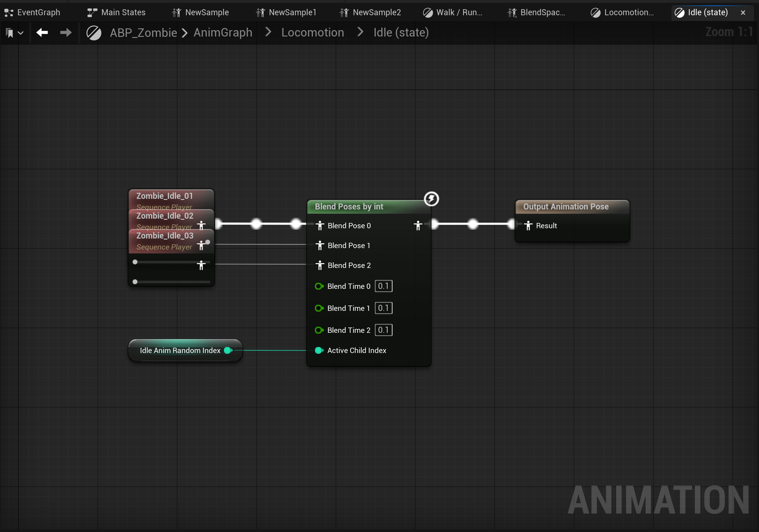Click the bookmarks icon in toolbar
This screenshot has width=759, height=532.
tap(10, 33)
